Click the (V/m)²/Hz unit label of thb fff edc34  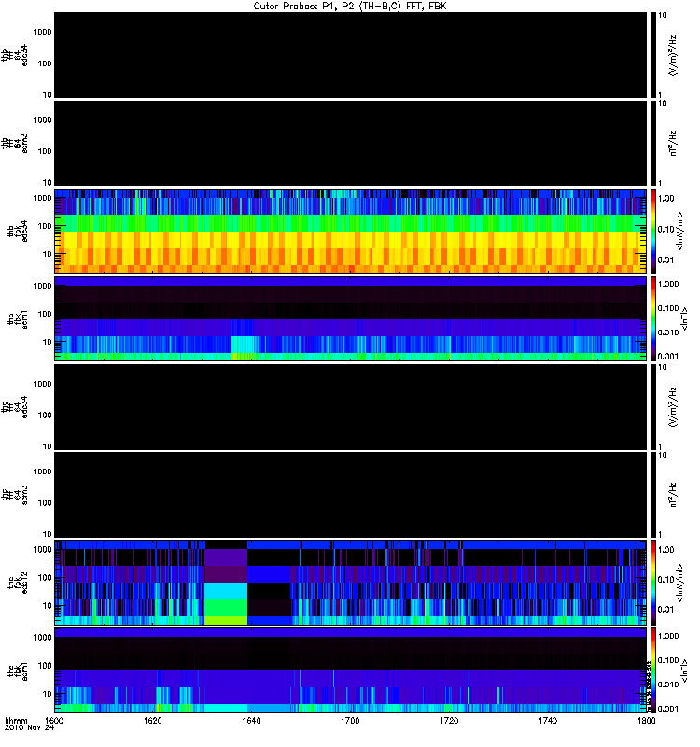coord(673,55)
